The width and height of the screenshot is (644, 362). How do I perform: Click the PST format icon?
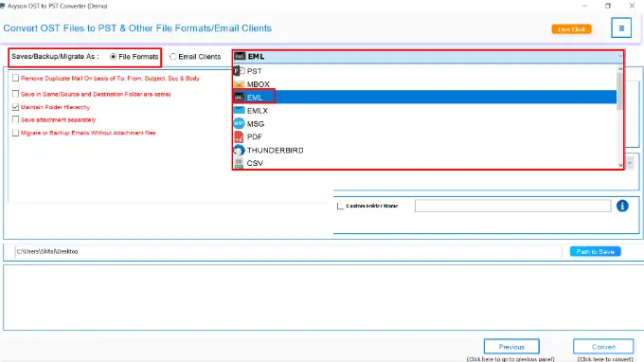pyautogui.click(x=239, y=71)
